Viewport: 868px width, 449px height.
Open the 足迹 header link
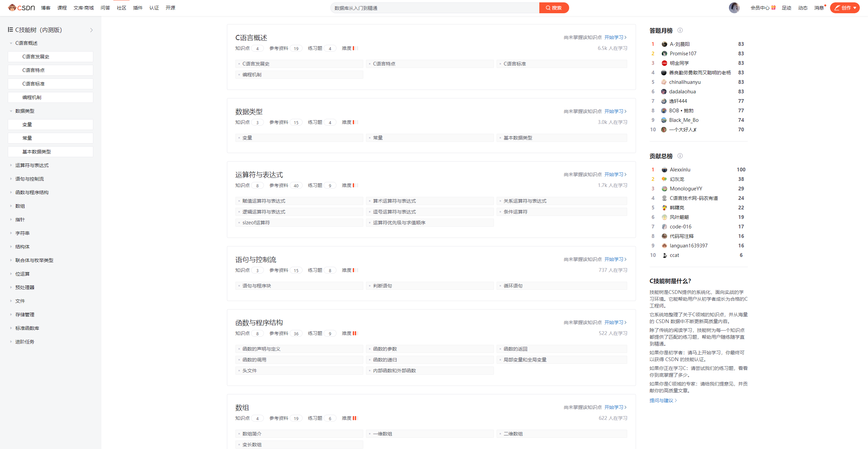click(x=786, y=7)
